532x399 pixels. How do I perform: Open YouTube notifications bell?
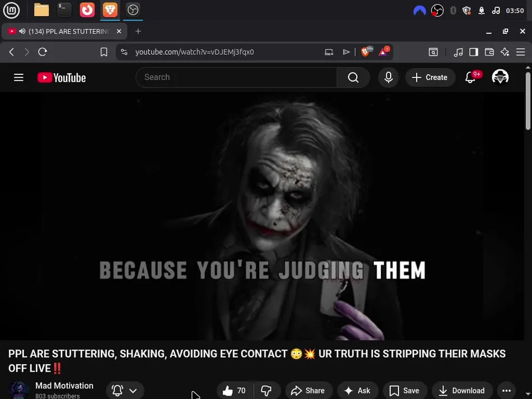click(x=470, y=78)
